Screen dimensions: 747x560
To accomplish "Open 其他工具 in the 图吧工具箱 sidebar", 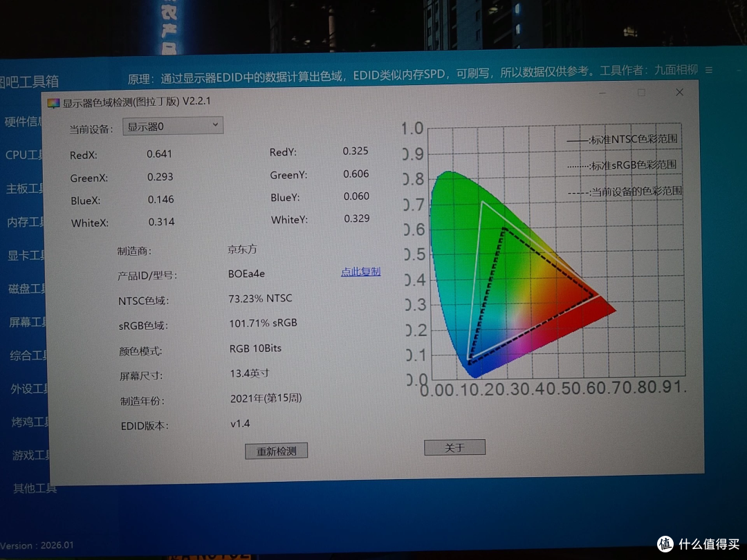I will 35,488.
